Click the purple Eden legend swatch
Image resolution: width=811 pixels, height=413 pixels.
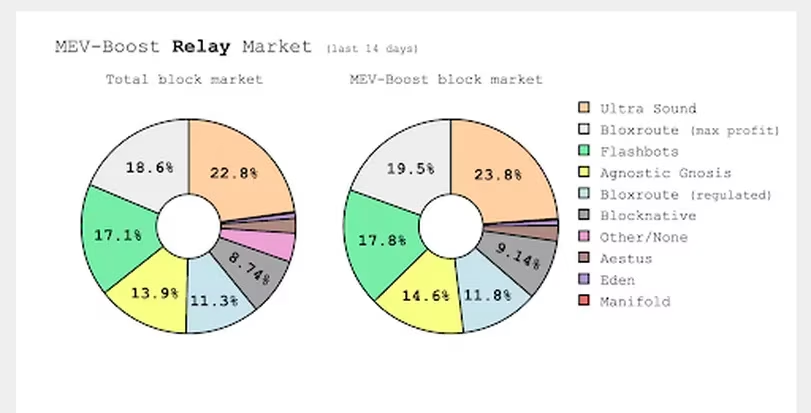point(584,280)
